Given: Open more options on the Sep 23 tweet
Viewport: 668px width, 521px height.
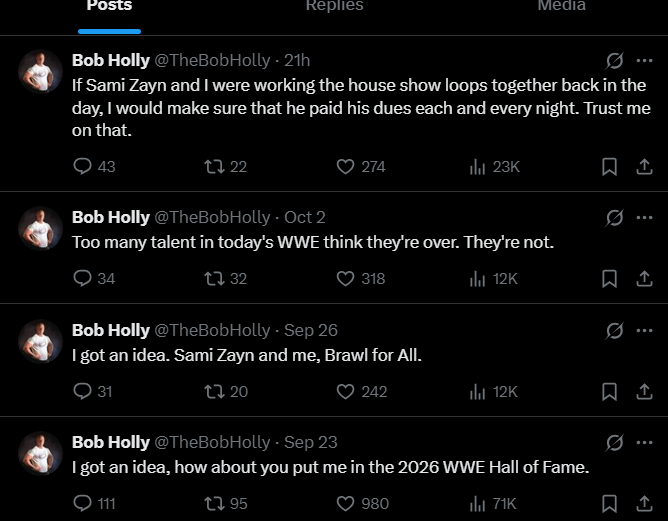Looking at the screenshot, I should 644,442.
